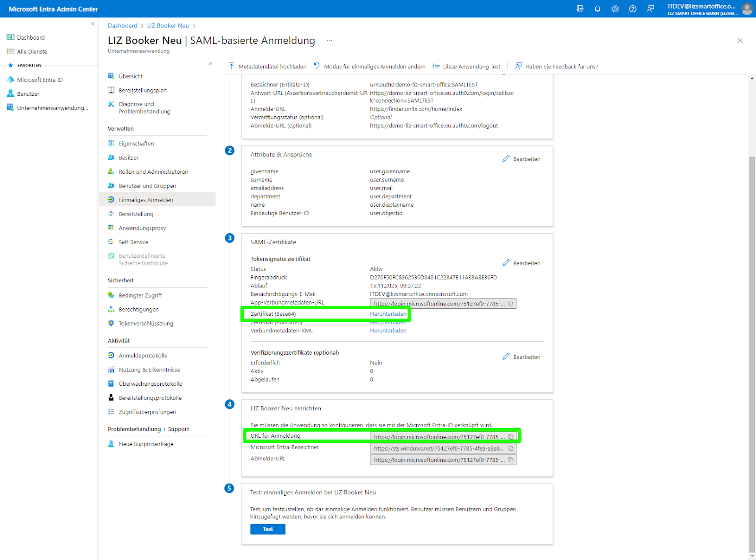The image size is (756, 560).
Task: Edit Verifizierungszertifikate with Bearbeiten
Action: pos(522,357)
